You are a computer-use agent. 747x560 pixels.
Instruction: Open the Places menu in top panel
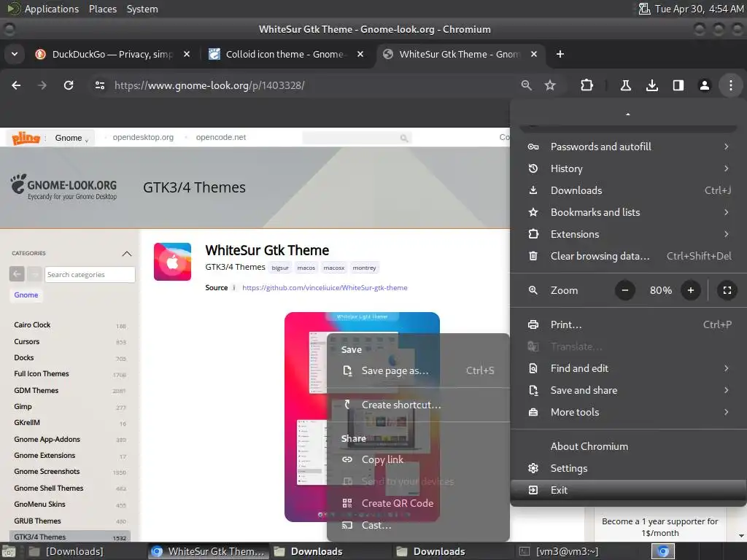click(103, 9)
